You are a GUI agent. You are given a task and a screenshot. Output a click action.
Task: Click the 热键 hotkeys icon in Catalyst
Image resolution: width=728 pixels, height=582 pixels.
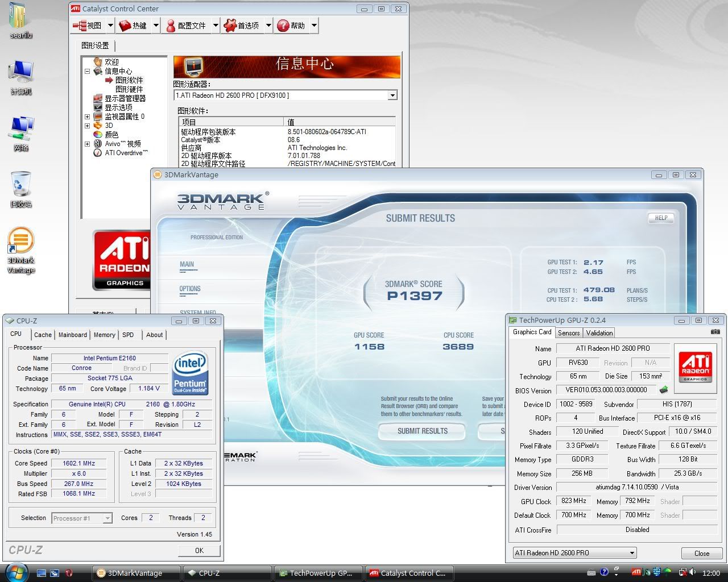(x=125, y=26)
